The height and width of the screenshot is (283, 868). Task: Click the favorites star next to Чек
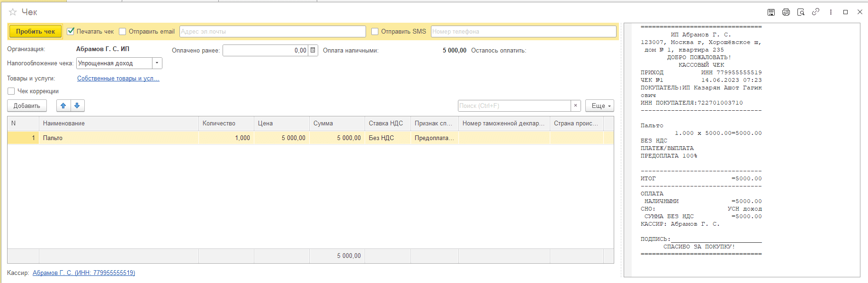pyautogui.click(x=13, y=12)
